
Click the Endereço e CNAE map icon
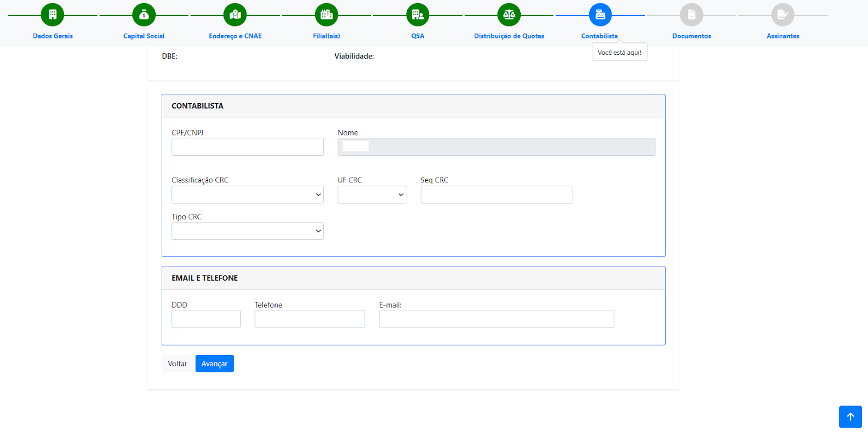click(235, 15)
